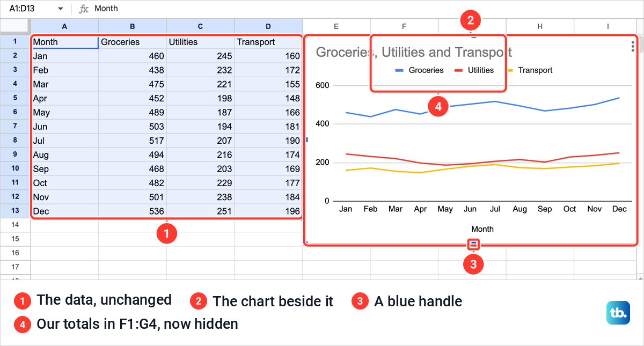644x346 pixels.
Task: Click the Transport header cell
Action: pos(268,42)
